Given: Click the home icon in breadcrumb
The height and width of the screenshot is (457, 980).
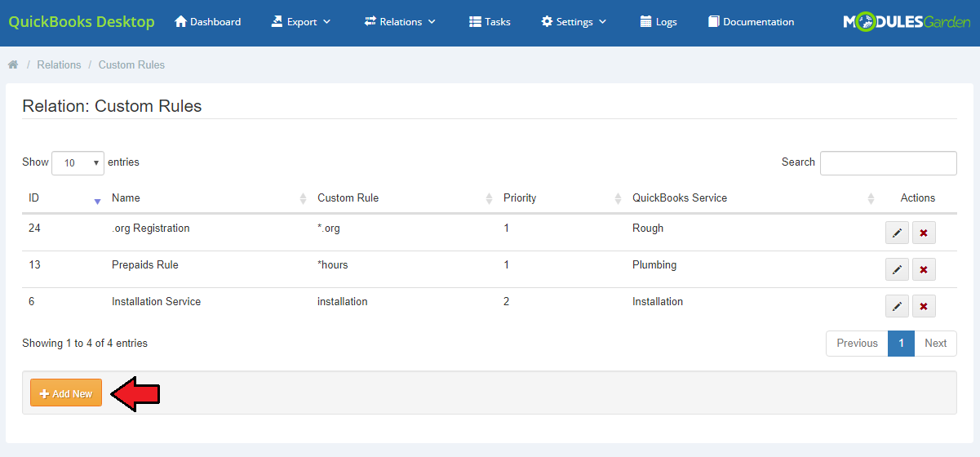Looking at the screenshot, I should pos(13,64).
